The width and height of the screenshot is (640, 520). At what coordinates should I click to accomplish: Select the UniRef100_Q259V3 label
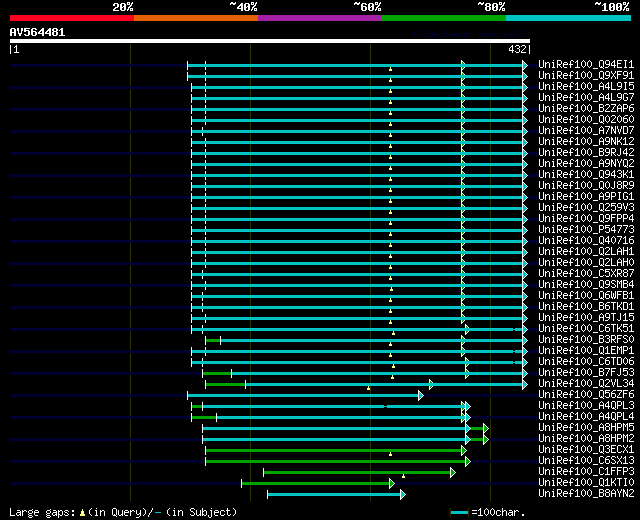(x=586, y=208)
